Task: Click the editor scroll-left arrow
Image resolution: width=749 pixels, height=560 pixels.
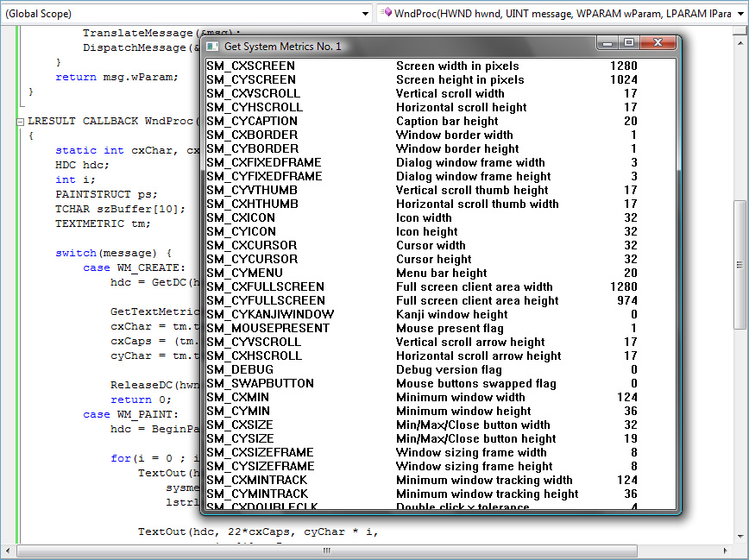Action: [x=8, y=551]
